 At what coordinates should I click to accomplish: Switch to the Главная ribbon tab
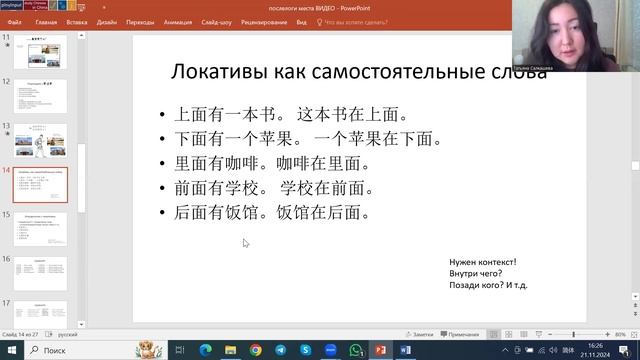tap(46, 22)
